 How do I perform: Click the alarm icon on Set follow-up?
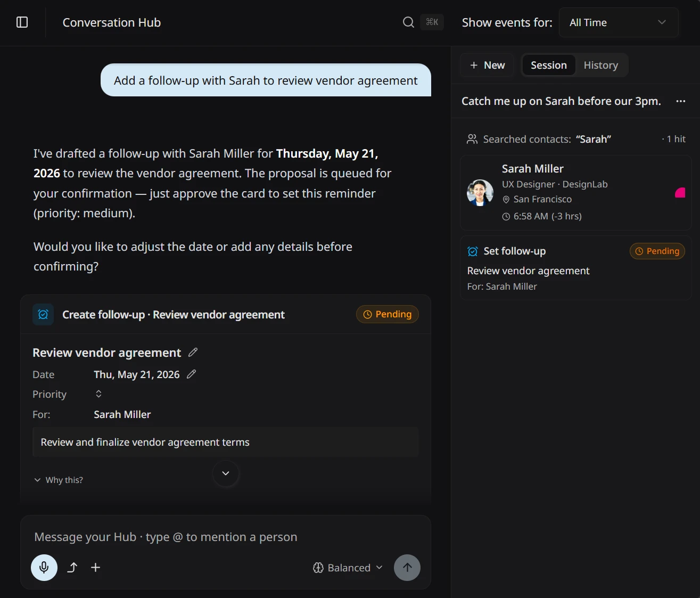[x=473, y=251]
